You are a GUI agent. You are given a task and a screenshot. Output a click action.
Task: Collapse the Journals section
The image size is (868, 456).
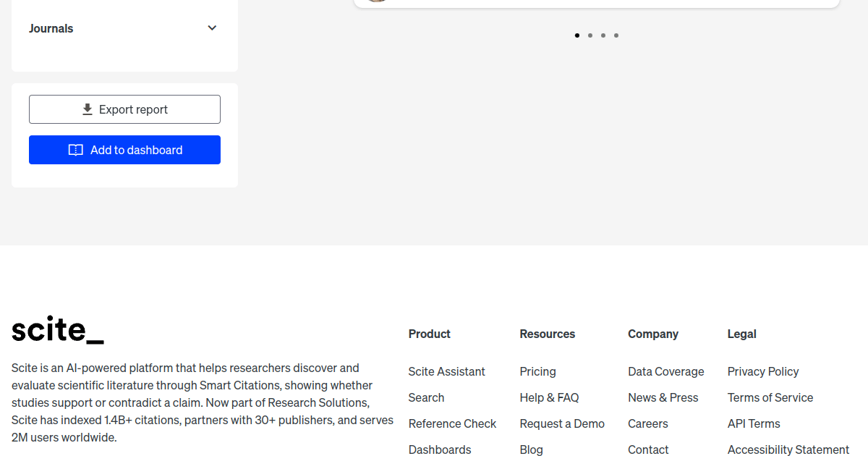click(x=211, y=28)
